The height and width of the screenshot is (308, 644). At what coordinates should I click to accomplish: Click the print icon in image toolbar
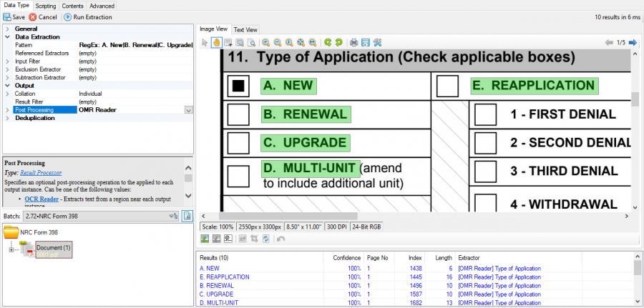coord(353,43)
